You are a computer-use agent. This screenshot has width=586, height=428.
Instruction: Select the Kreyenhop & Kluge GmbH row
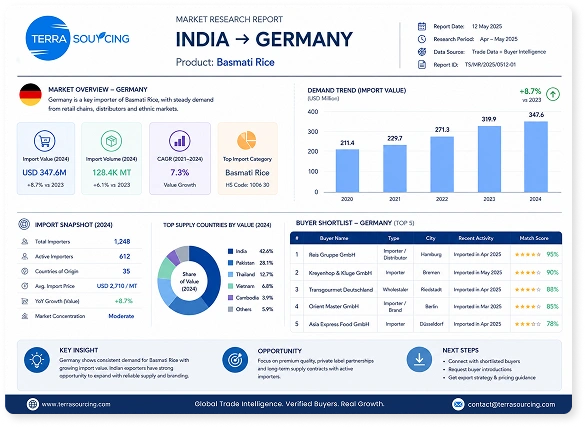[x=426, y=272]
